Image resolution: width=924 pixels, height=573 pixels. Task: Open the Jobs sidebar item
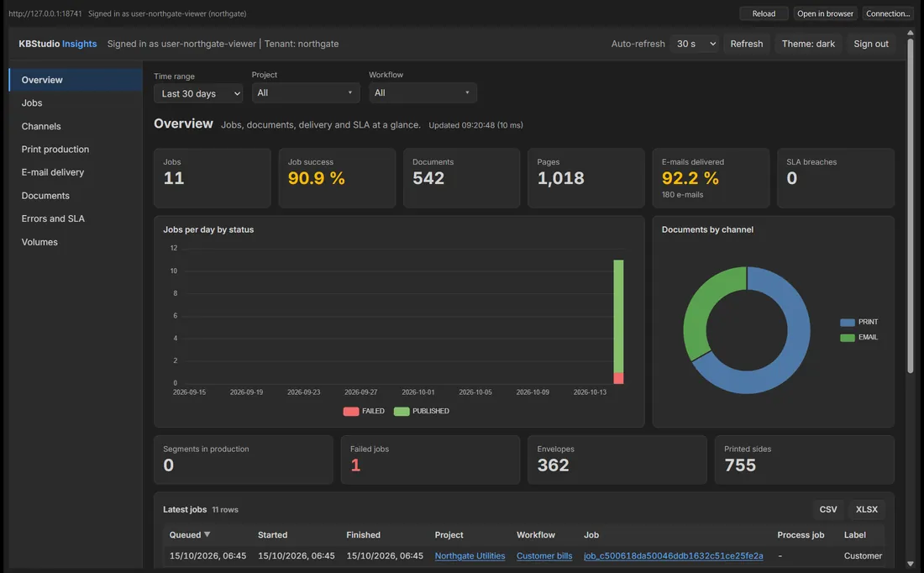coord(76,103)
